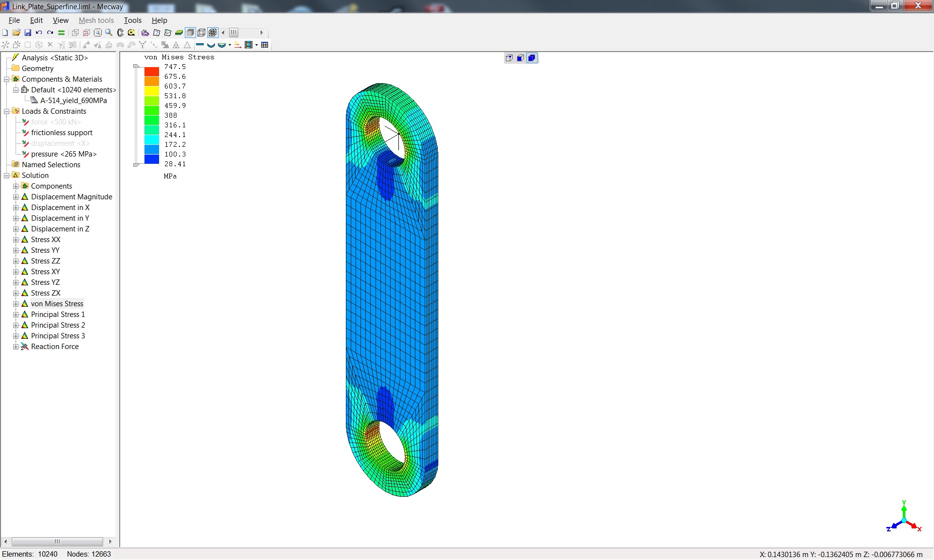
Task: Click the open cutting plane dropdown arrow
Action: [x=230, y=45]
